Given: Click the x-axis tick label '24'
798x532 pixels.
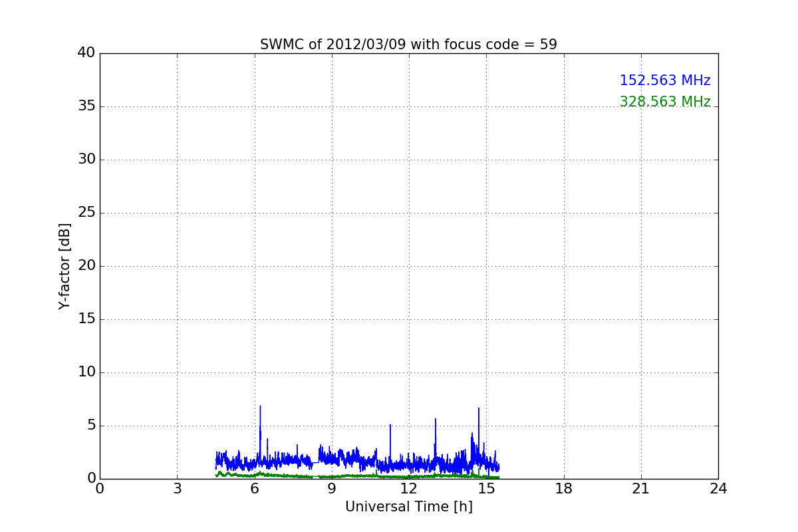Looking at the screenshot, I should pyautogui.click(x=718, y=489).
